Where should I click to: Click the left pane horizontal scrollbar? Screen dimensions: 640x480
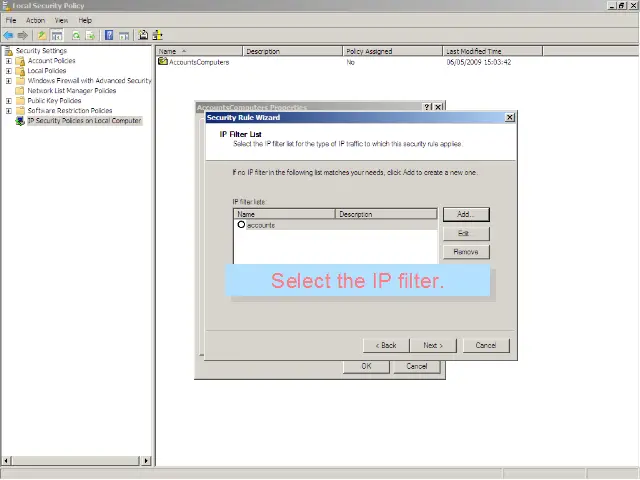coord(76,461)
